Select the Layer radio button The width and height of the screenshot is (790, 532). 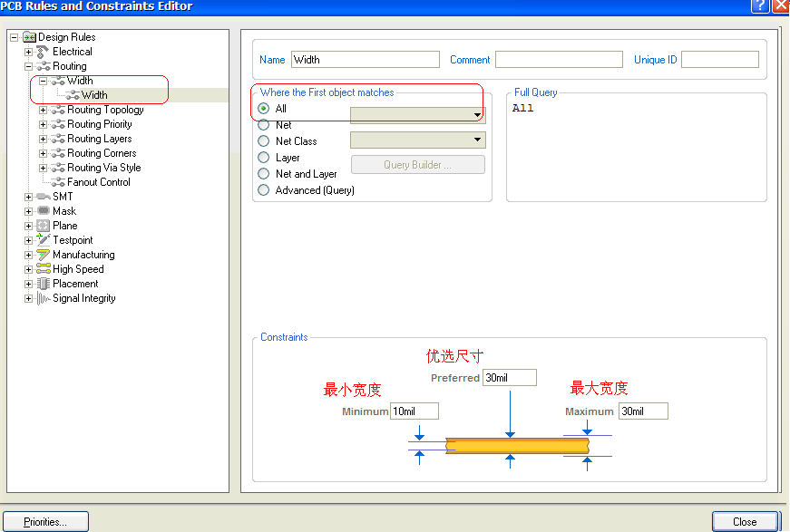click(264, 158)
